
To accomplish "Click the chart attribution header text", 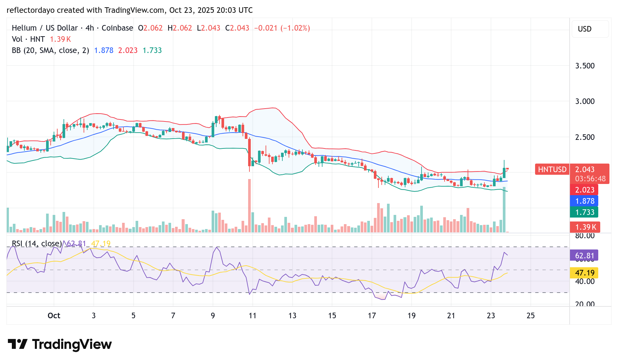I will 130,10.
